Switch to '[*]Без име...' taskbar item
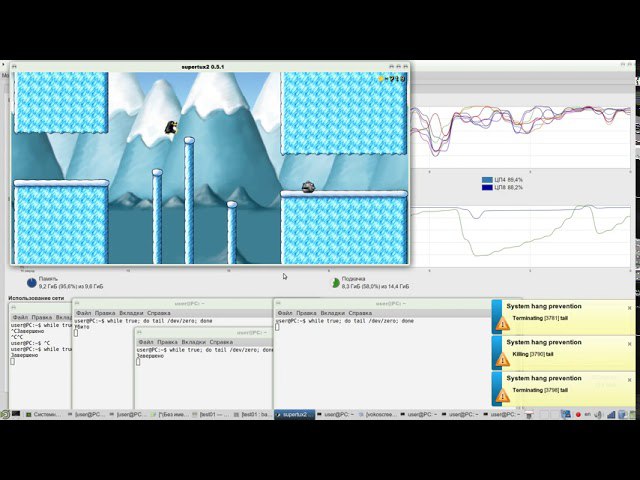This screenshot has width=640, height=480. [170, 414]
